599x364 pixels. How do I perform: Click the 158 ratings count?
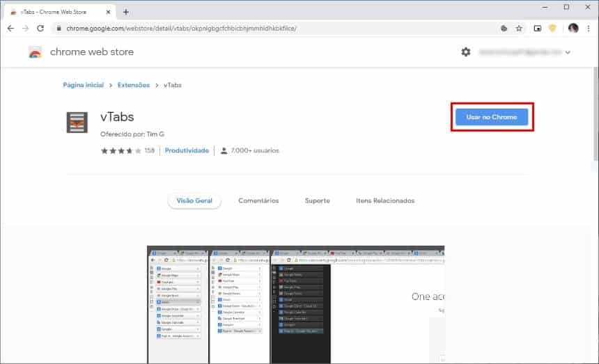point(149,151)
